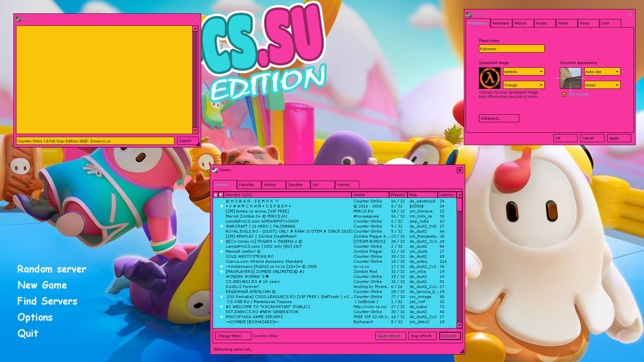Click the shield icon beside WARCRAFT server
Image resolution: width=644 pixels, height=362 pixels.
coord(221,226)
